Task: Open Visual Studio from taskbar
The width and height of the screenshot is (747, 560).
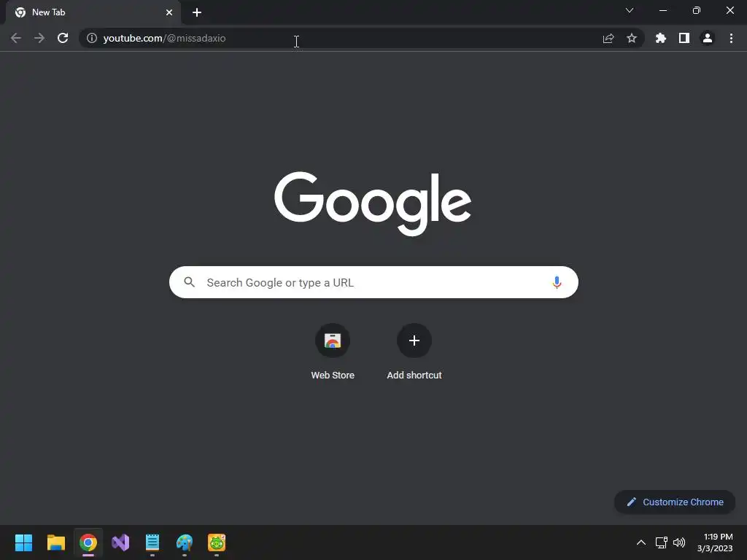Action: 120,542
